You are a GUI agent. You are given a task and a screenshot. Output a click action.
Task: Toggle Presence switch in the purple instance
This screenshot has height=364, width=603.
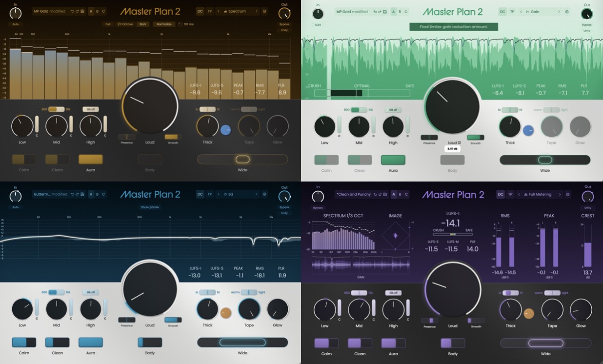click(429, 321)
